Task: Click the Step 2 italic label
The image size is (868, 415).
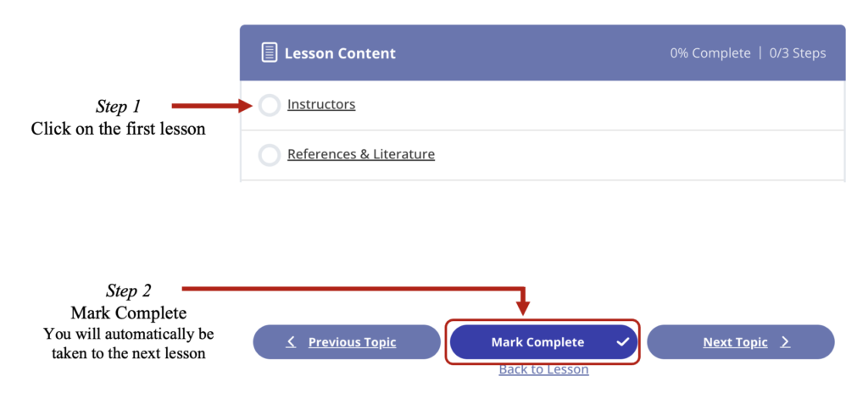Action: [128, 290]
